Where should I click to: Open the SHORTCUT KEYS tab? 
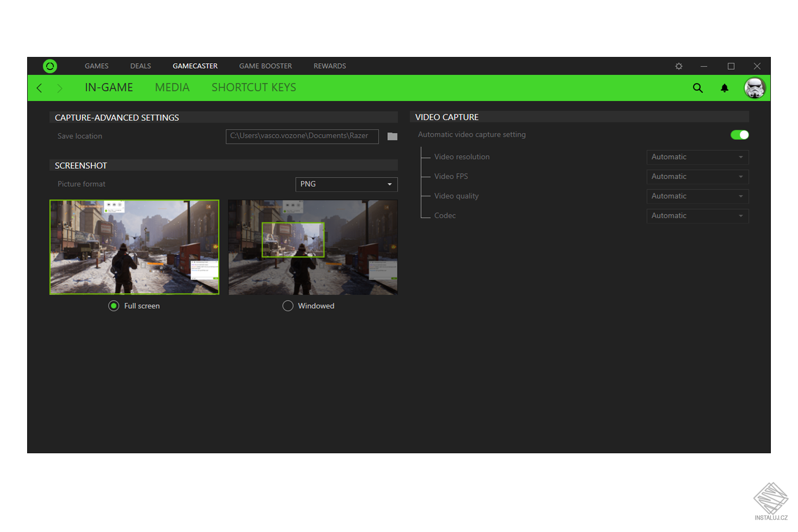pos(254,87)
